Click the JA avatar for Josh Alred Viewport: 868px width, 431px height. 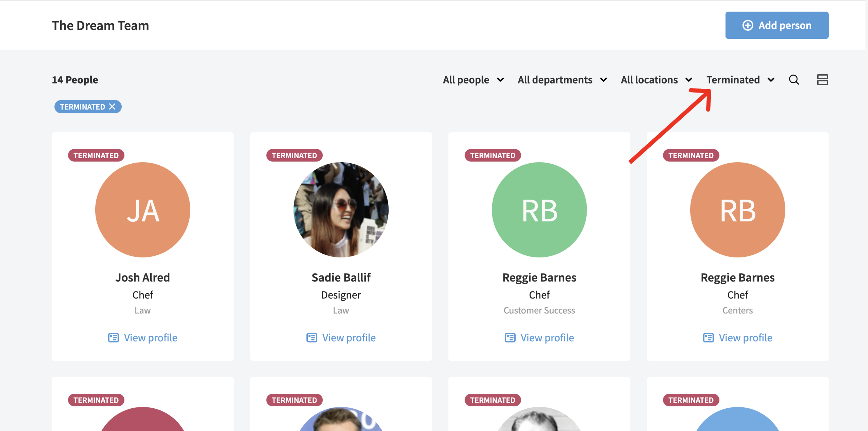(143, 210)
